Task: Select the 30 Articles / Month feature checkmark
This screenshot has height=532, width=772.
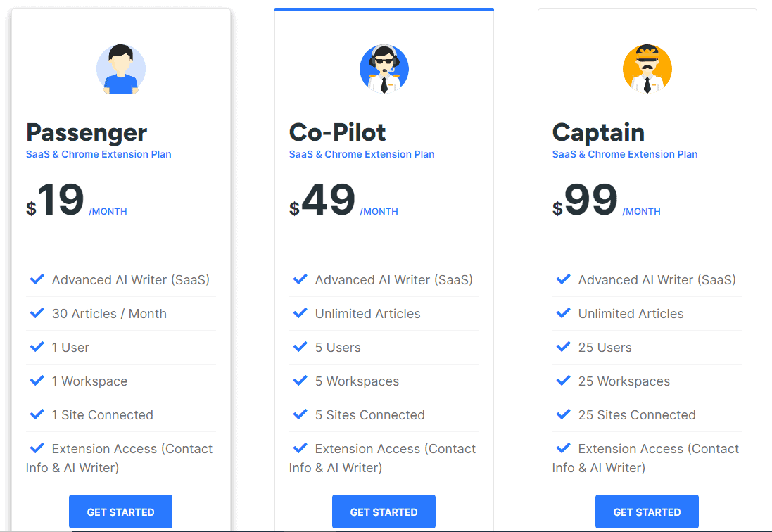Action: pyautogui.click(x=37, y=313)
